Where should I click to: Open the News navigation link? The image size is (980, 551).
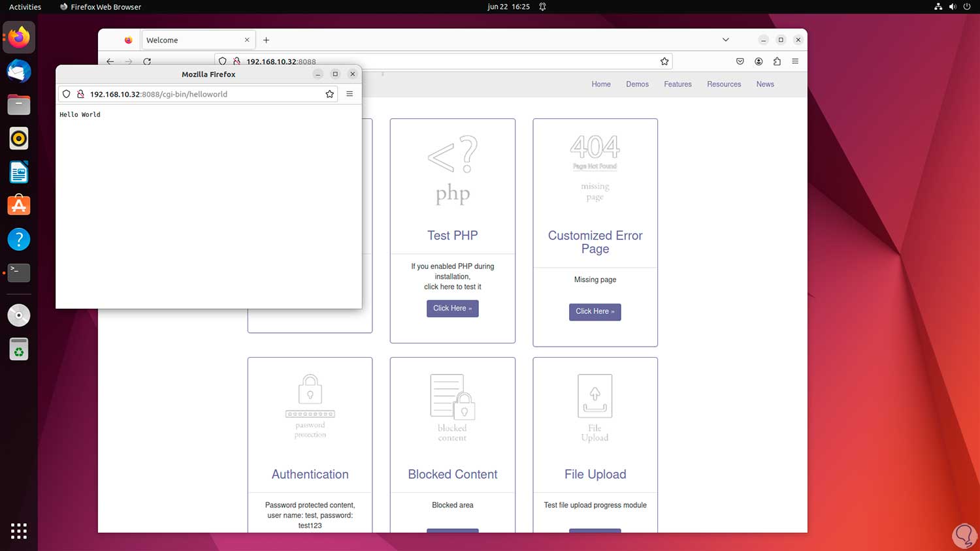coord(765,84)
